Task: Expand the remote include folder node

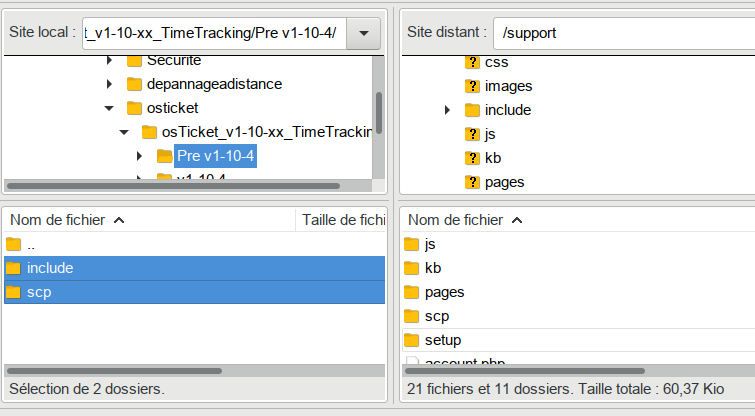Action: [449, 110]
